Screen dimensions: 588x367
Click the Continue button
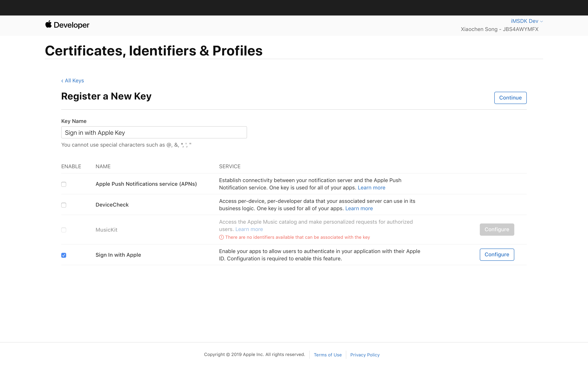(510, 98)
